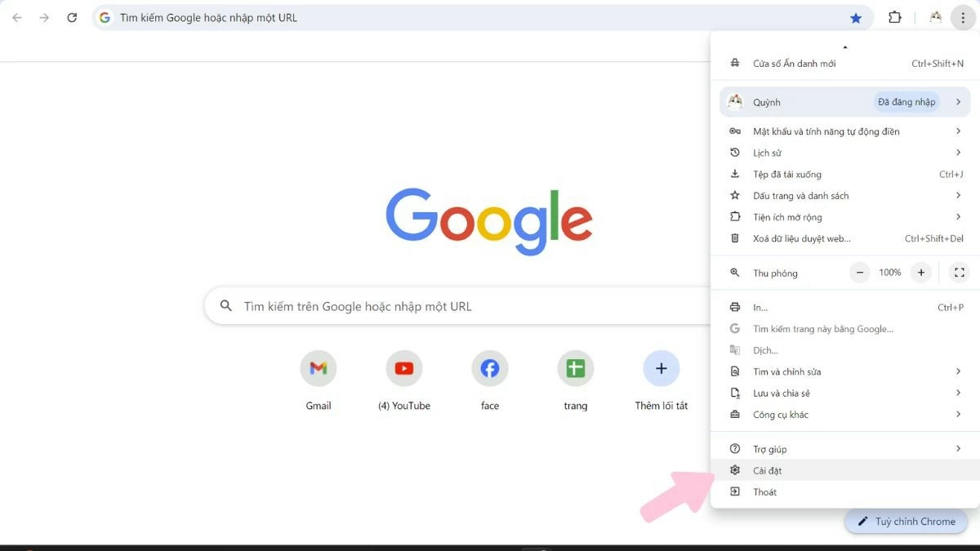The height and width of the screenshot is (551, 980).
Task: Bookmark this page with the star icon
Action: (856, 17)
